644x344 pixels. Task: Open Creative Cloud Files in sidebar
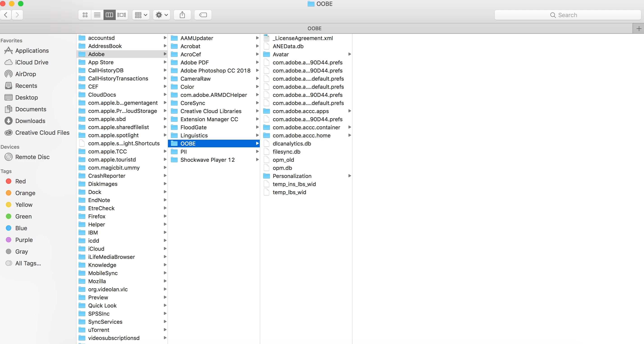pos(42,133)
